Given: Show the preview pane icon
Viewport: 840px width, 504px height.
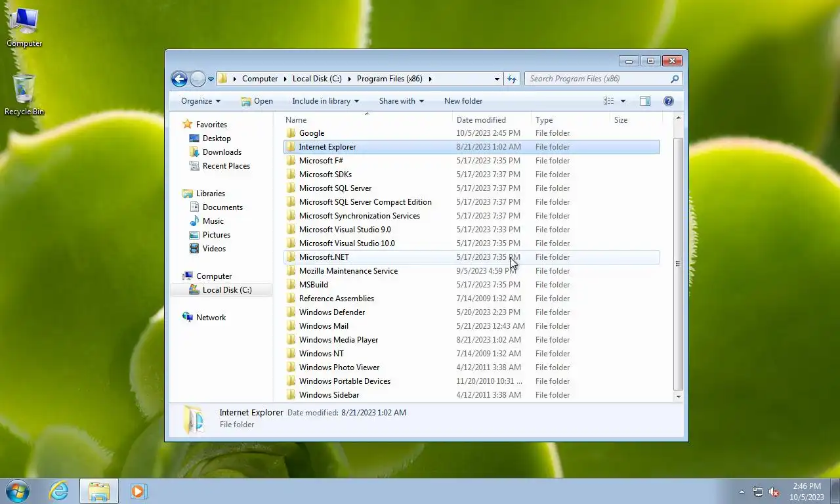Looking at the screenshot, I should tap(645, 101).
